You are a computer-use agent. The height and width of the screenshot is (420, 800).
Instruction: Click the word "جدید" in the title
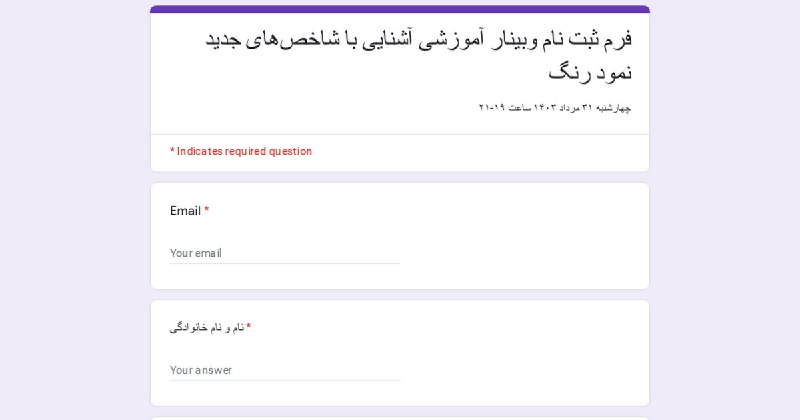(226, 40)
